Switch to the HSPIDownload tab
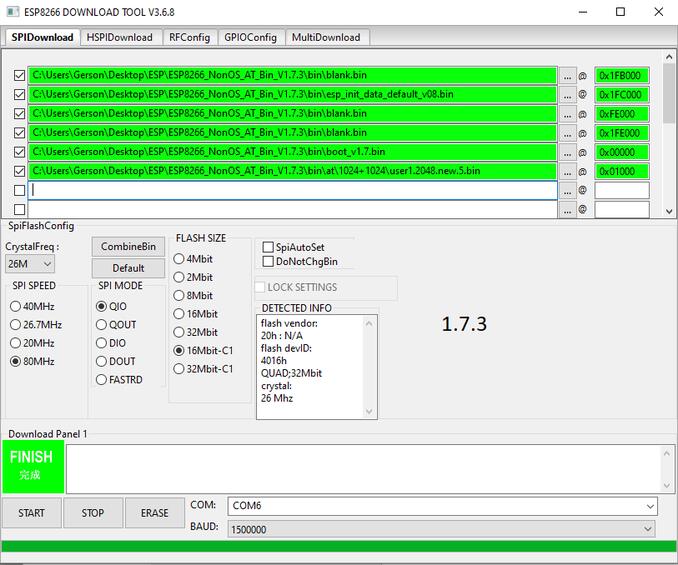The height and width of the screenshot is (565, 678). pos(119,37)
